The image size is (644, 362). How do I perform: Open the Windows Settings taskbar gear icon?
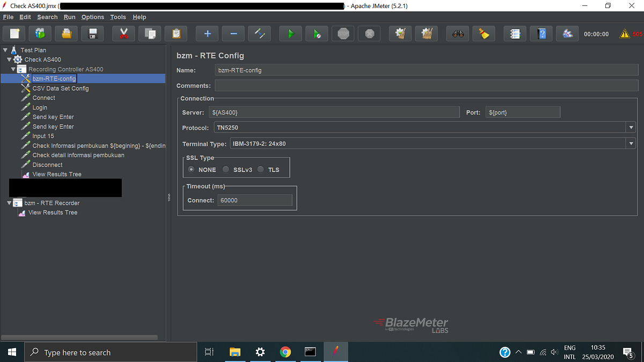260,352
